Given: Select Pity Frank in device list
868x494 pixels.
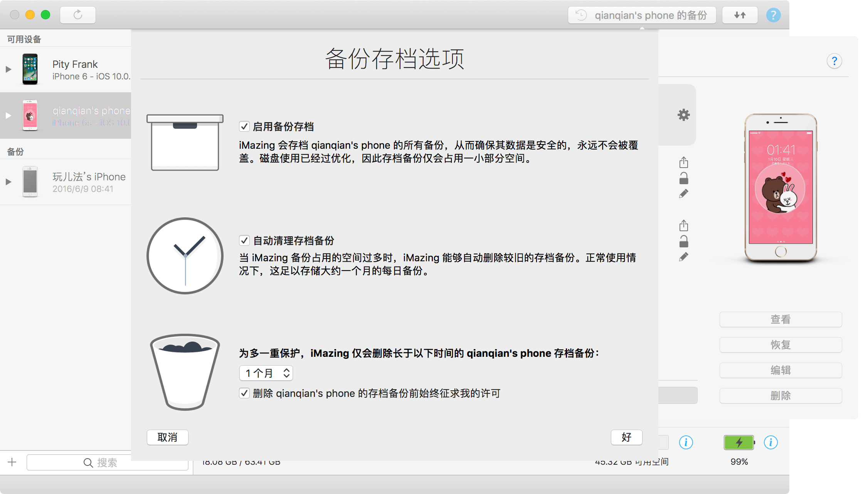Looking at the screenshot, I should click(66, 69).
